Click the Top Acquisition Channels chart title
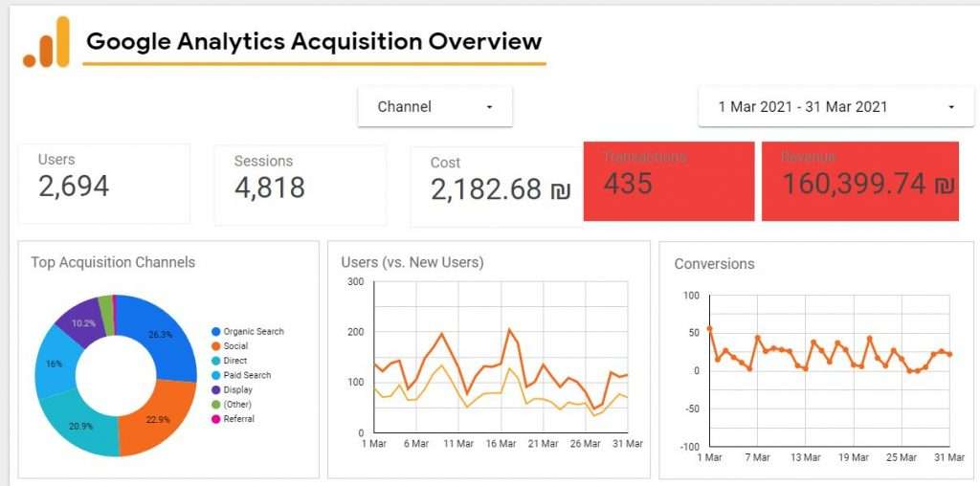Viewport: 980px width, 486px height. (113, 262)
